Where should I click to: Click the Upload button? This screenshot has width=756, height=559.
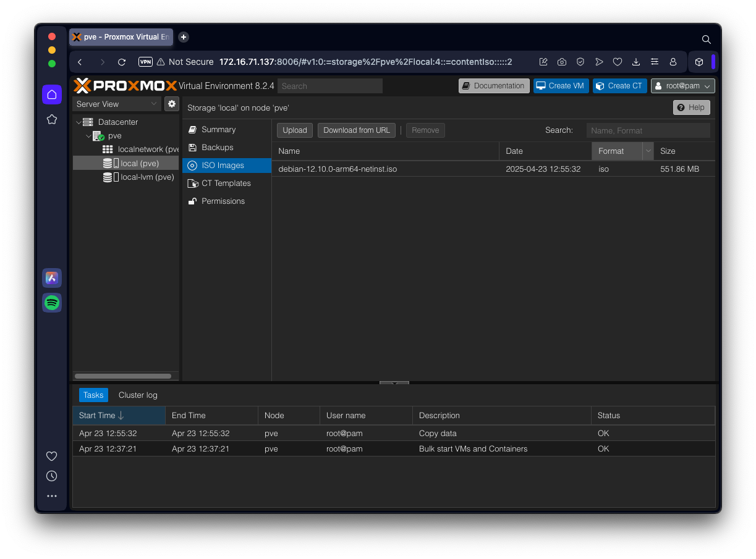(295, 130)
